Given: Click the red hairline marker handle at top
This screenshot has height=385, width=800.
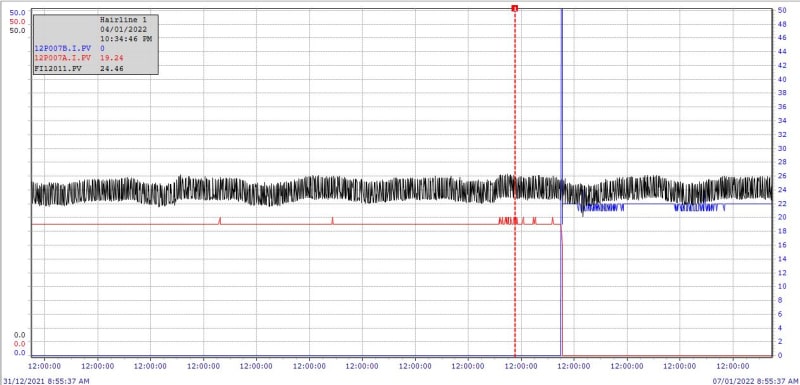Looking at the screenshot, I should (515, 8).
